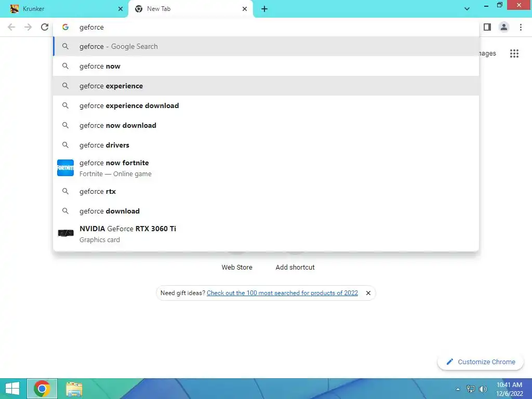The width and height of the screenshot is (532, 399).
Task: Open the Chrome side panel
Action: (487, 27)
